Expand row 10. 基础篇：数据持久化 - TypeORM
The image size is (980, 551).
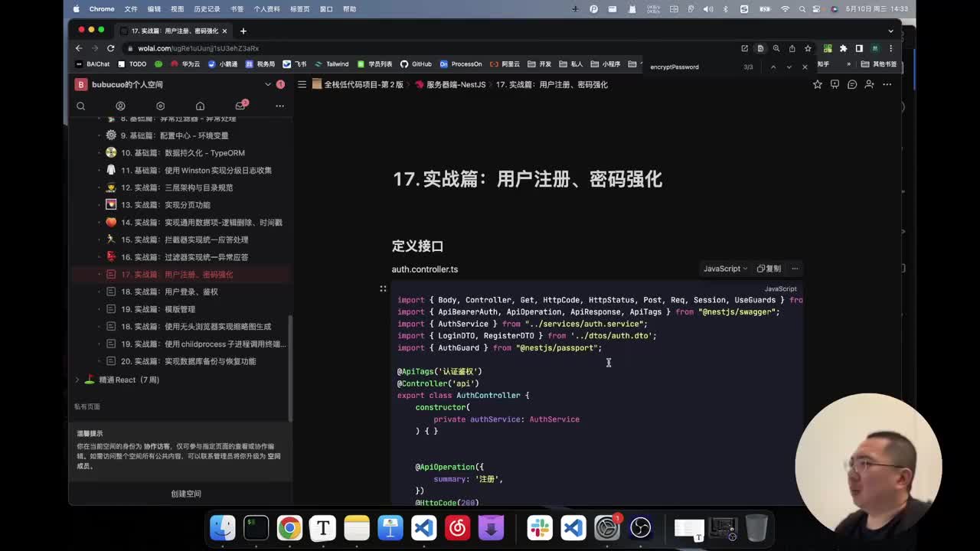(x=99, y=153)
